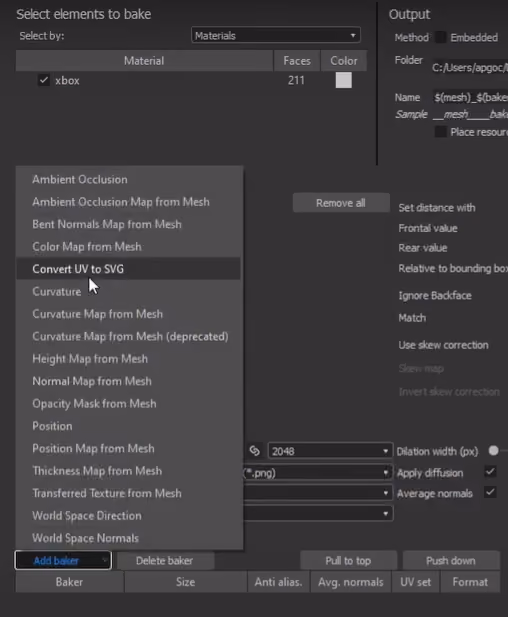Pick Opacity Mask from Mesh
The width and height of the screenshot is (508, 617).
point(128,403)
